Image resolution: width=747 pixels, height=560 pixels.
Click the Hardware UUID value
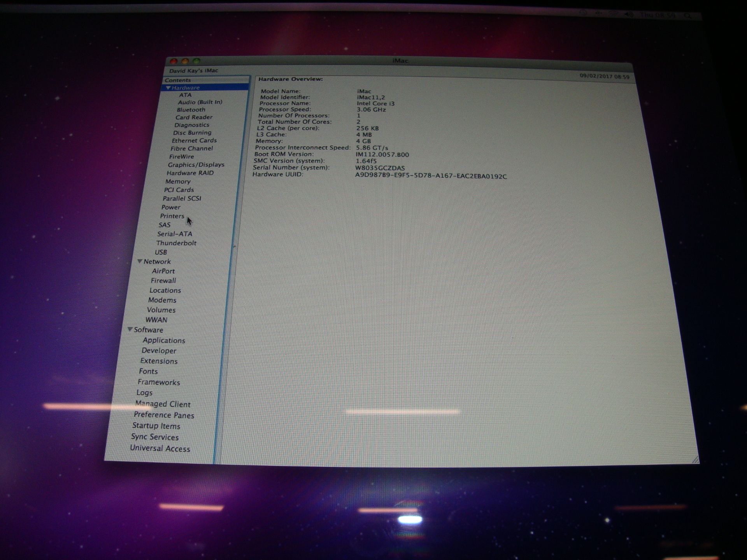[431, 176]
